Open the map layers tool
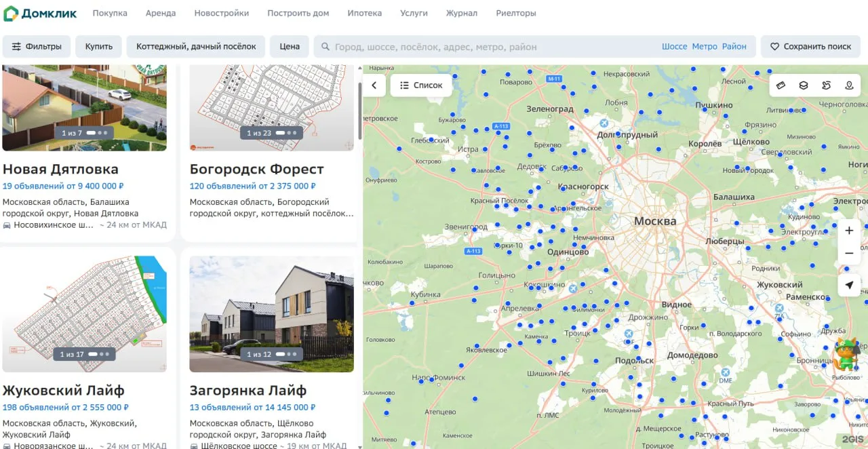The image size is (868, 449). [x=804, y=85]
